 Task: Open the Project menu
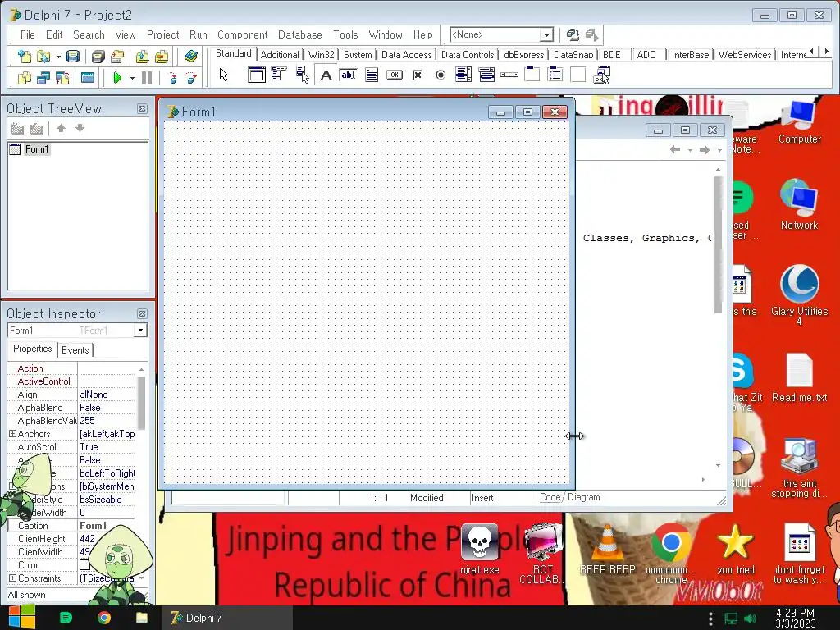163,34
